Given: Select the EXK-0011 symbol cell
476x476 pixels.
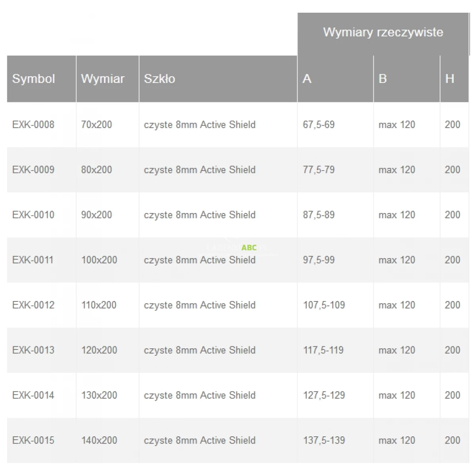Looking at the screenshot, I should click(x=33, y=260).
